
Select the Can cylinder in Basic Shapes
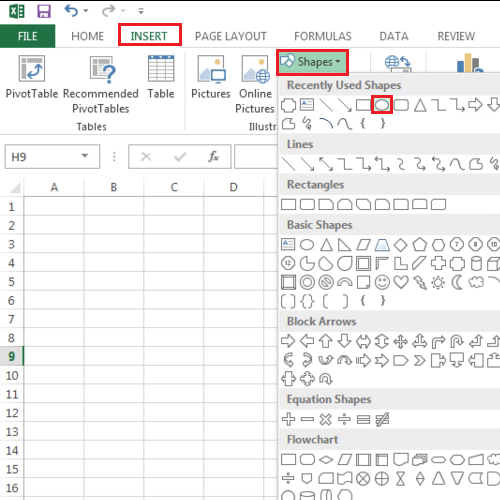(476, 263)
